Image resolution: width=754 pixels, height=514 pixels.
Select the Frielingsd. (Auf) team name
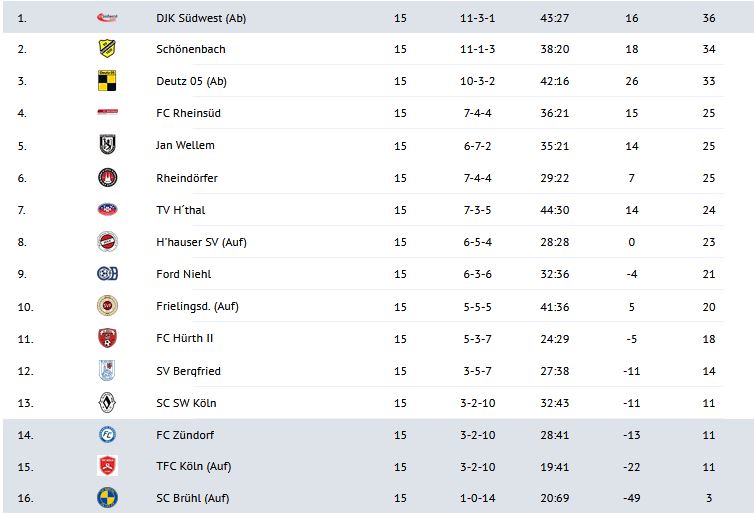click(197, 306)
